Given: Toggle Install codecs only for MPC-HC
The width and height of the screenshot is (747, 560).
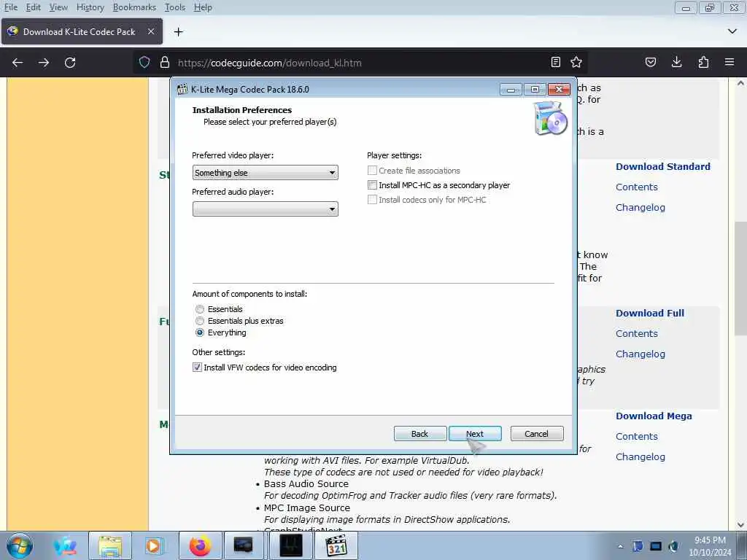Looking at the screenshot, I should tap(372, 200).
